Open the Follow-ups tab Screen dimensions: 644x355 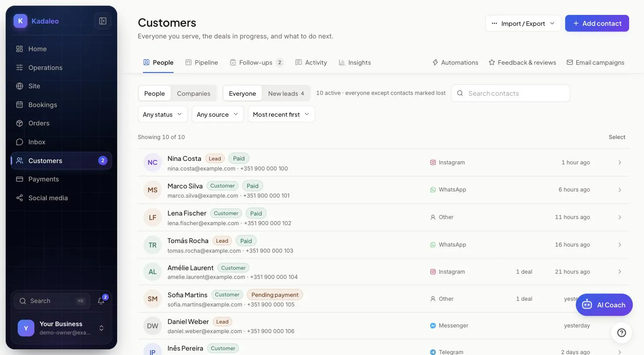click(257, 63)
